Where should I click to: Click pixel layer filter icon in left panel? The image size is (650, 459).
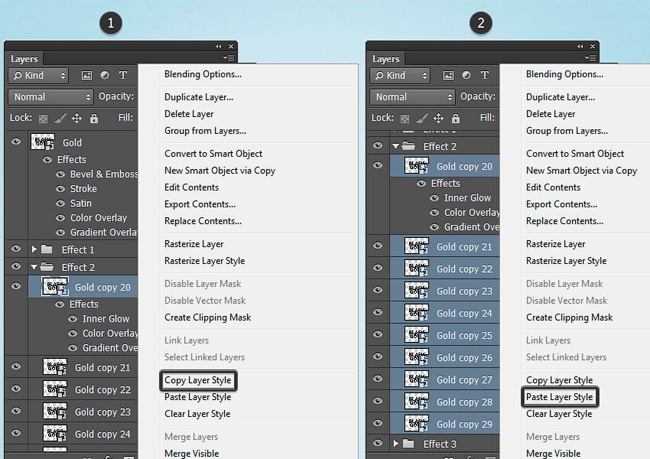(x=87, y=75)
